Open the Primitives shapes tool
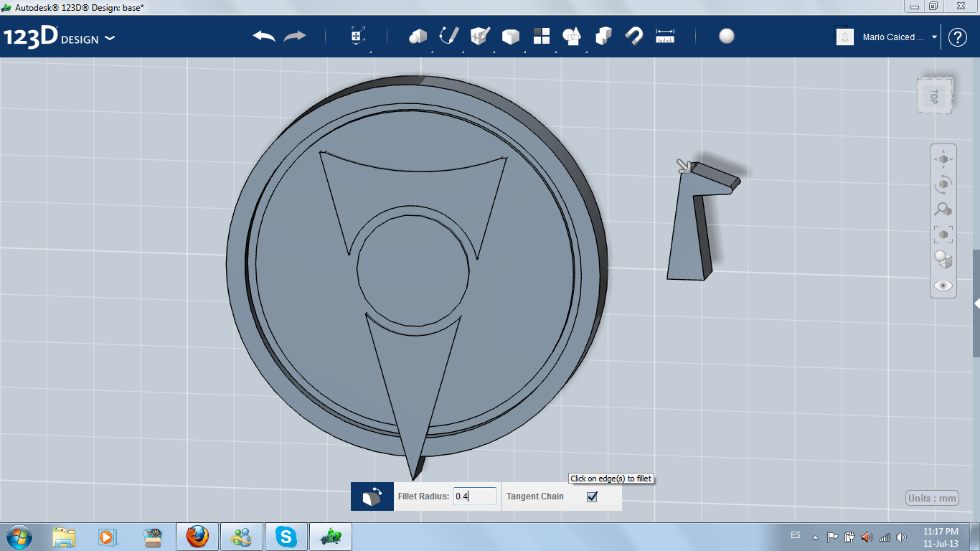Viewport: 980px width, 551px height. (418, 36)
